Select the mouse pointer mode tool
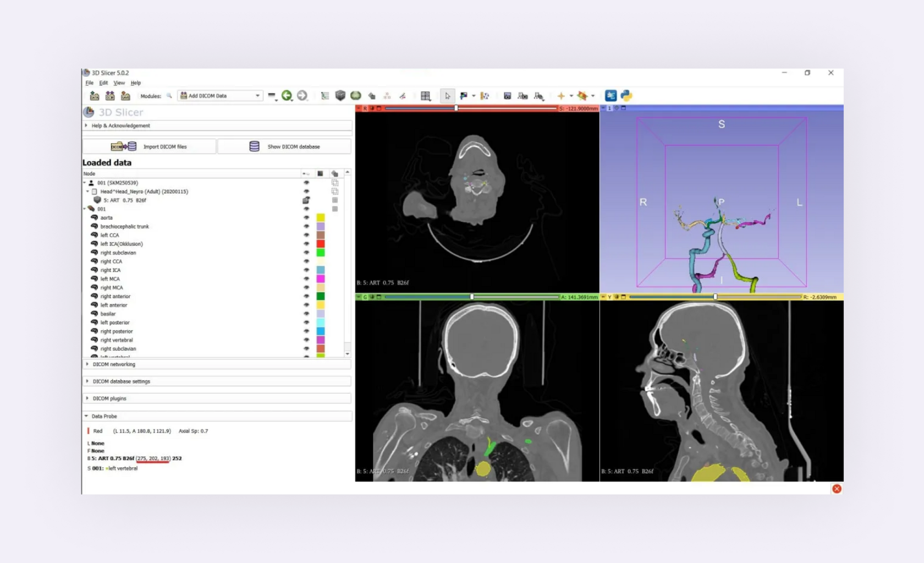This screenshot has width=924, height=563. pyautogui.click(x=448, y=96)
